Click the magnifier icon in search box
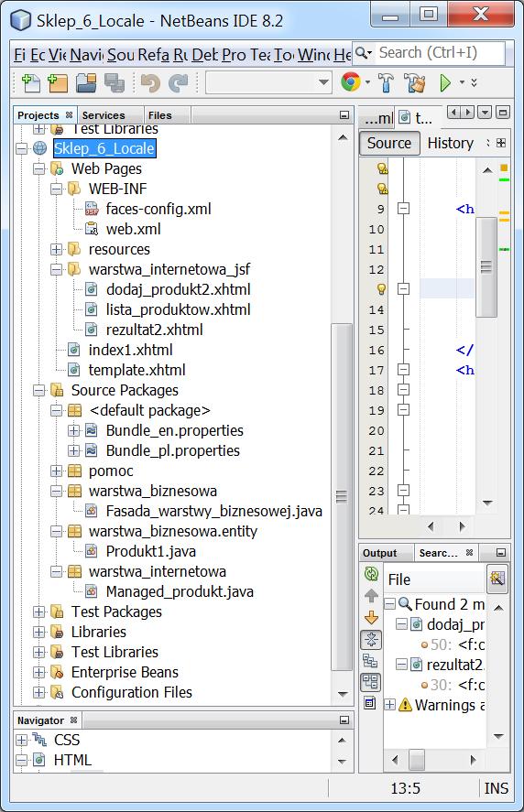Image resolution: width=524 pixels, height=812 pixels. coord(362,53)
